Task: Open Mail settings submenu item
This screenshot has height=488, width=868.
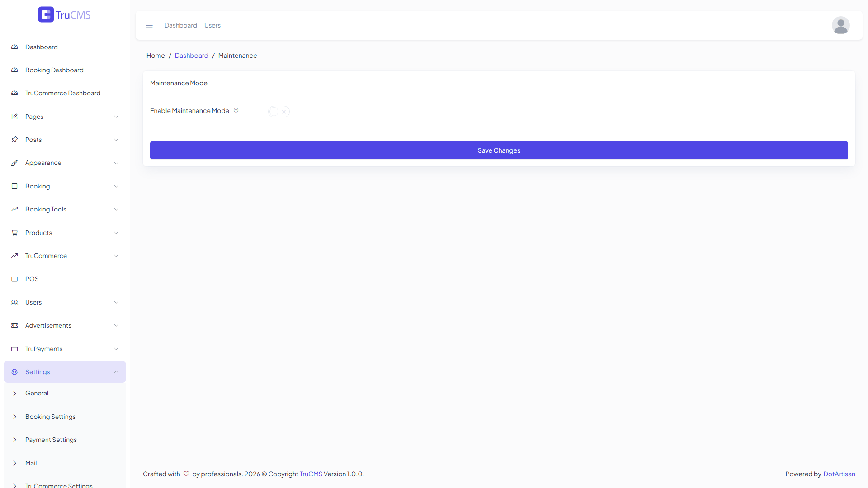Action: (x=65, y=463)
